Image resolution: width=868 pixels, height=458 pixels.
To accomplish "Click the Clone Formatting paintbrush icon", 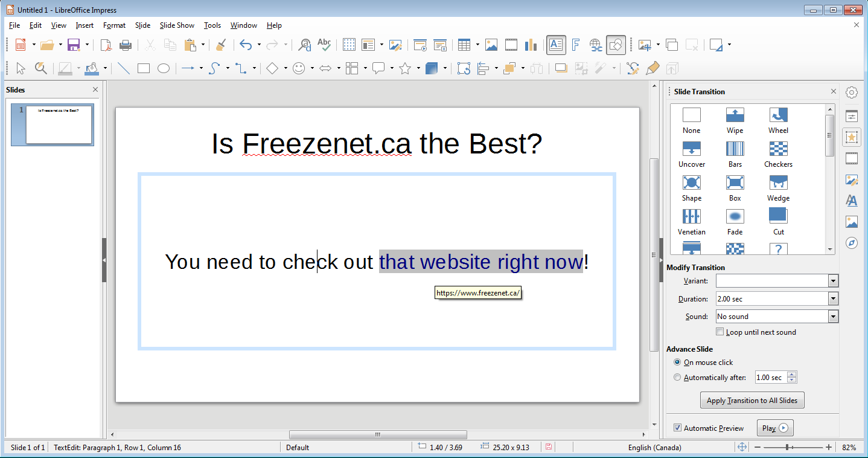I will (x=221, y=45).
